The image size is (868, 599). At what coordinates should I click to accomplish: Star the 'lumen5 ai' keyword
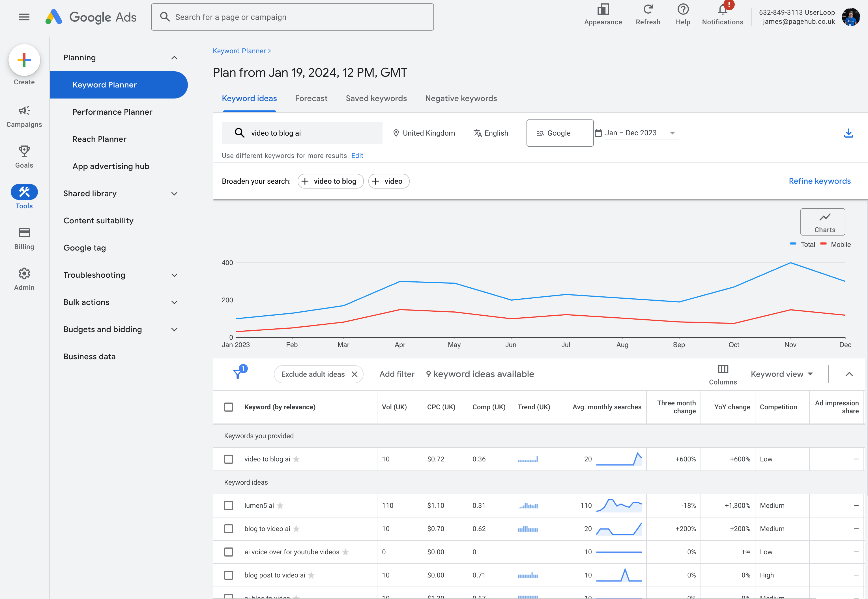[x=280, y=506]
